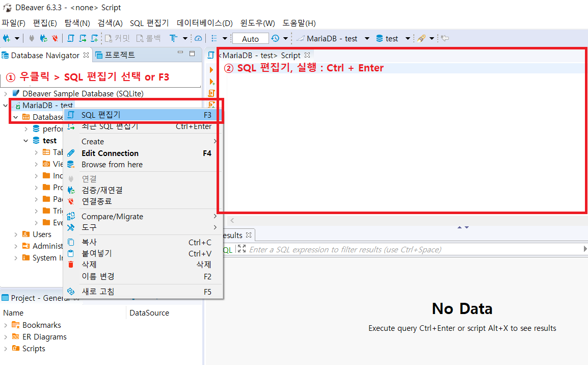Maximize the Database Navigator panel
Viewport: 588px width, 365px height.
point(192,54)
